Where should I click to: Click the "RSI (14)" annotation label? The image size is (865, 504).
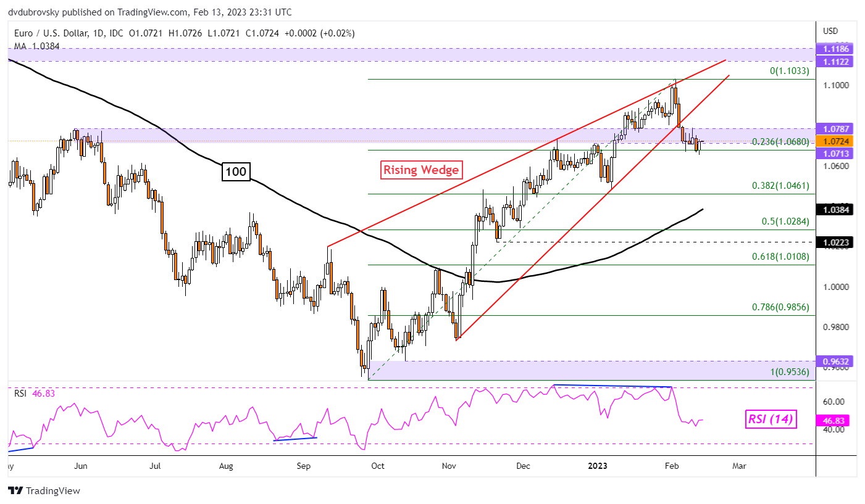771,420
